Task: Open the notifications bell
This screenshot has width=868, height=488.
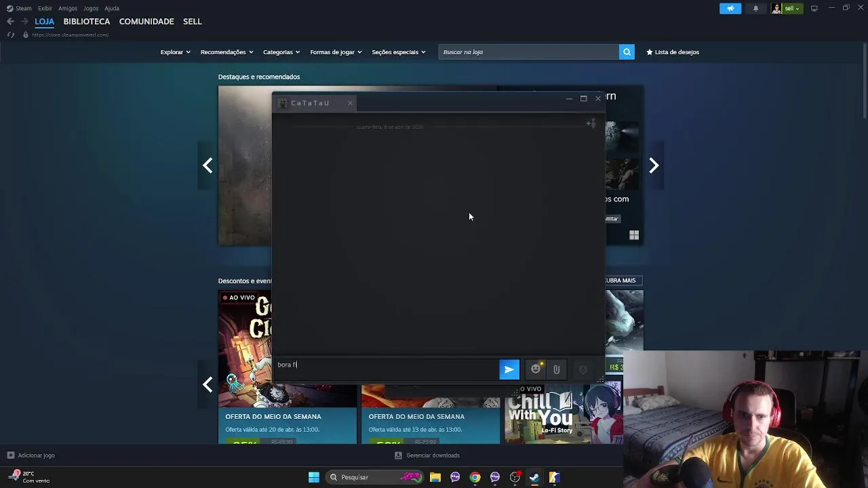Action: (755, 8)
